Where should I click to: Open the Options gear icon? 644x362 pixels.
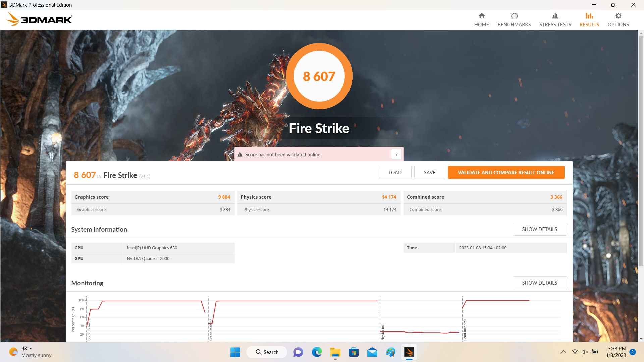click(x=618, y=16)
